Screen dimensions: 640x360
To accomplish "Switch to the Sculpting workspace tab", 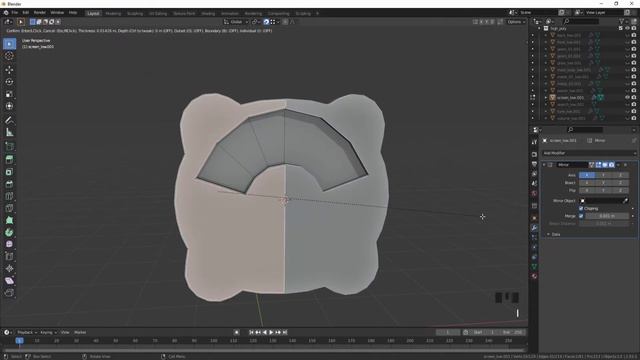I will point(135,13).
